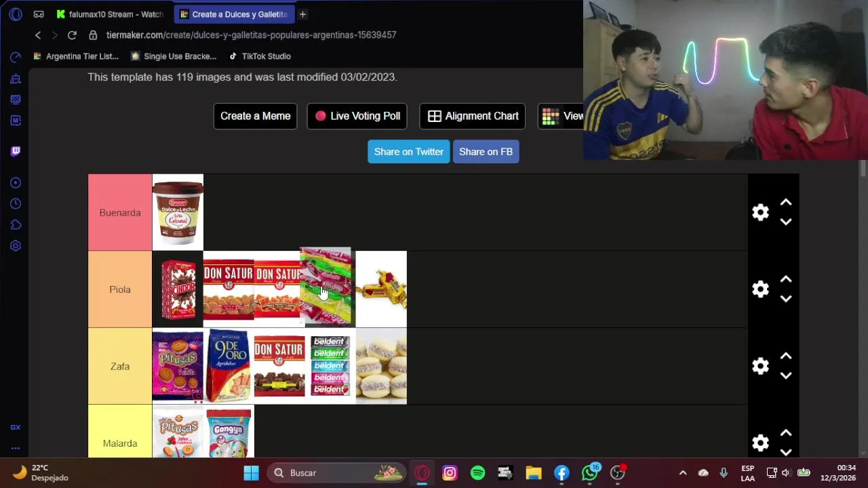868x488 pixels.
Task: Open settings gear for Piola tier
Action: coord(760,289)
